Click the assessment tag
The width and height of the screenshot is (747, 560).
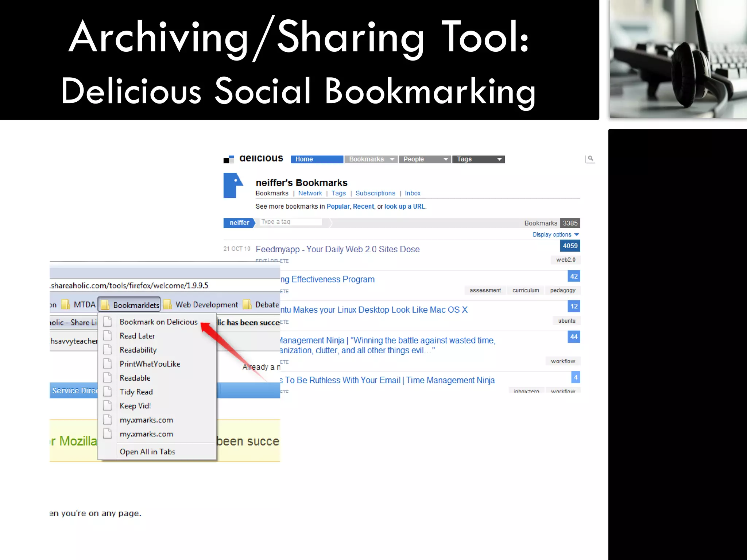pyautogui.click(x=485, y=290)
